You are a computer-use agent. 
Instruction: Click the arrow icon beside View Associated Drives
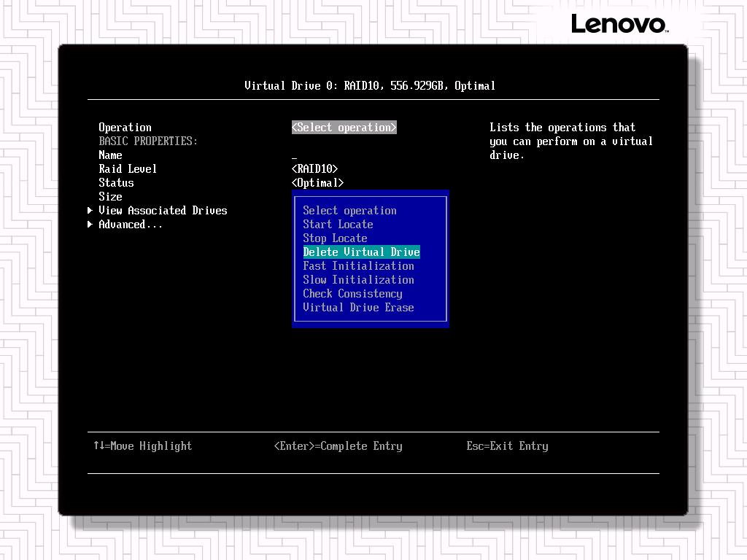click(x=90, y=211)
